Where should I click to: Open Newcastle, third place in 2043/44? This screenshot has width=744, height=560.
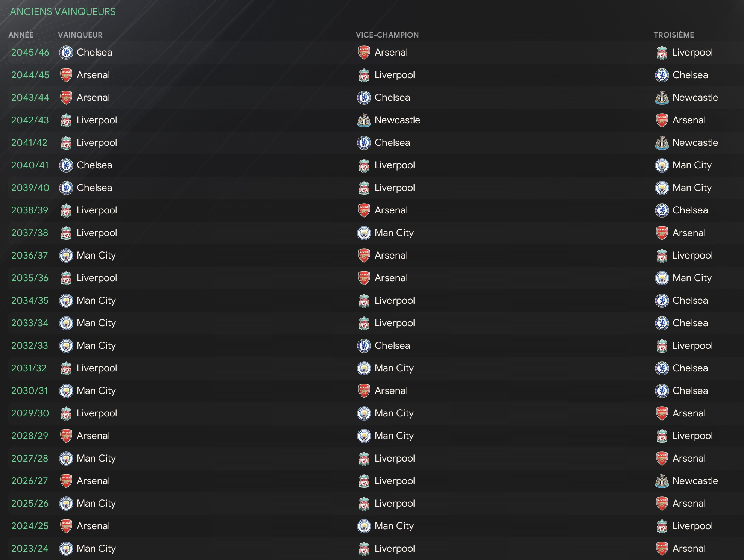coord(695,98)
